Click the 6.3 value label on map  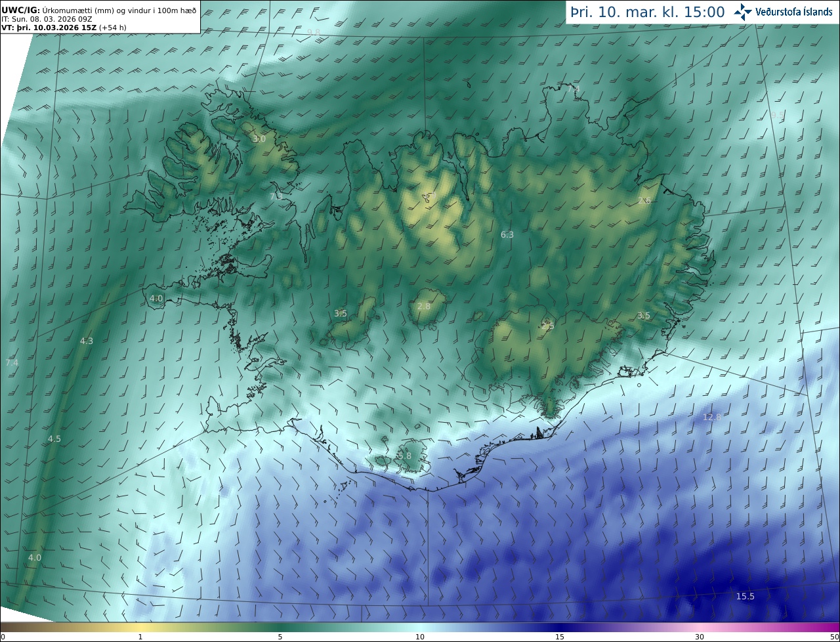click(x=507, y=234)
